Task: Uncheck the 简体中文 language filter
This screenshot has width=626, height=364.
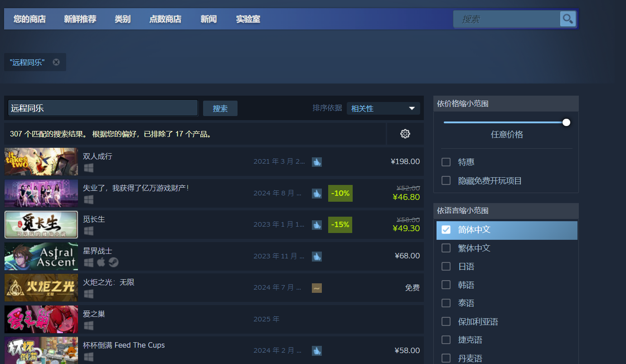Action: [x=446, y=229]
